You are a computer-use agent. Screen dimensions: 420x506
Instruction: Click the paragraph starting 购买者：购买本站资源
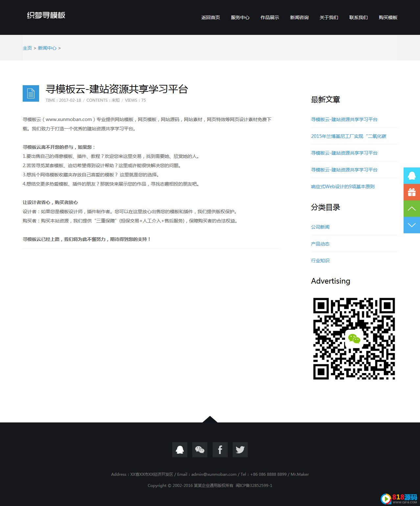click(130, 221)
